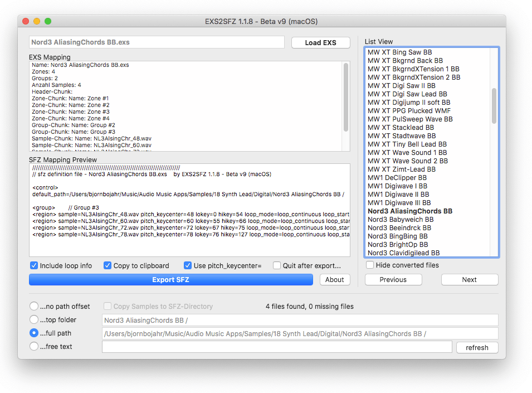The height and width of the screenshot is (393, 532).
Task: Click the full path text field
Action: click(x=300, y=333)
